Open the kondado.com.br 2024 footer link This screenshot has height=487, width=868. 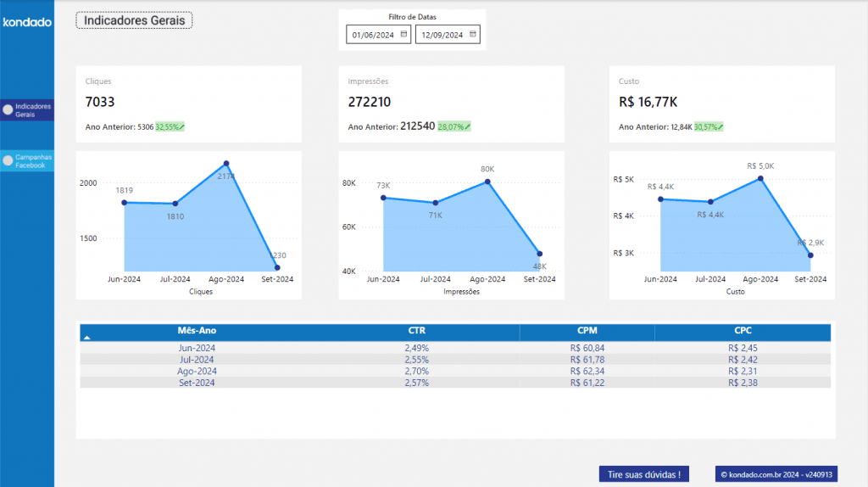pyautogui.click(x=774, y=474)
